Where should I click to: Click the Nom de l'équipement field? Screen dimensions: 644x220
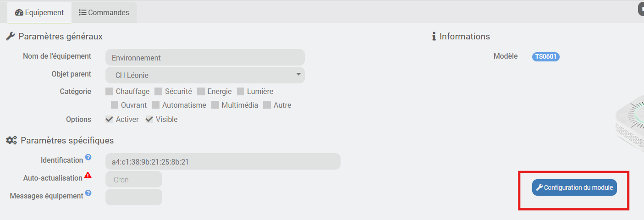tap(205, 58)
